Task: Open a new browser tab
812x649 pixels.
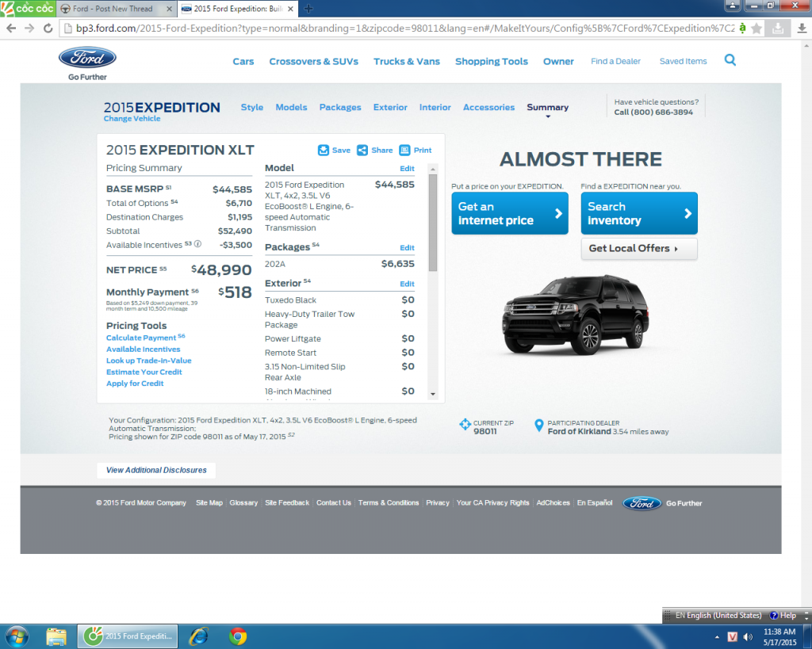Action: (x=308, y=8)
